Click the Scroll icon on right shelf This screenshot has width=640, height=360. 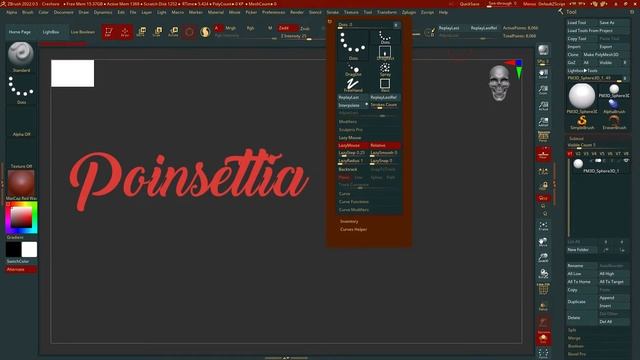(x=543, y=74)
